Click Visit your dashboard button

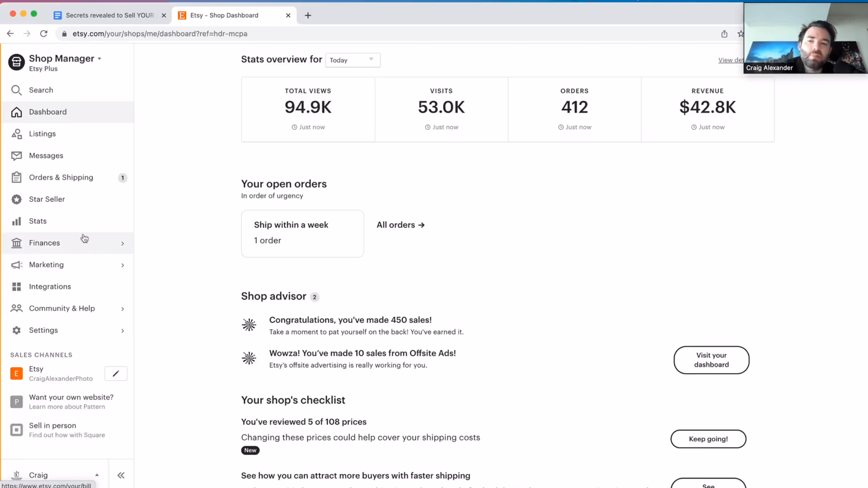(711, 360)
